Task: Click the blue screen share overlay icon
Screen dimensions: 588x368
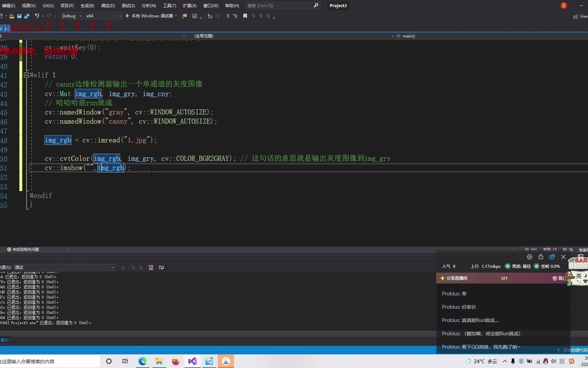Action: (552, 257)
